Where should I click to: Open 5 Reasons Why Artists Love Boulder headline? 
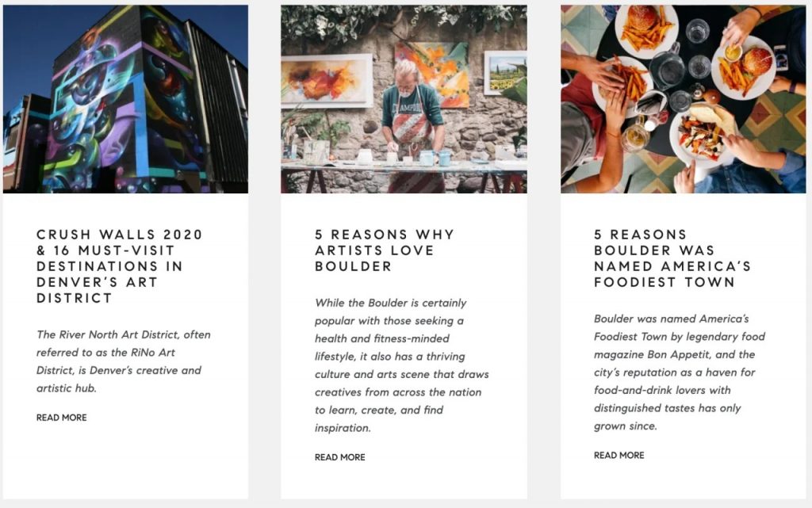tap(385, 250)
